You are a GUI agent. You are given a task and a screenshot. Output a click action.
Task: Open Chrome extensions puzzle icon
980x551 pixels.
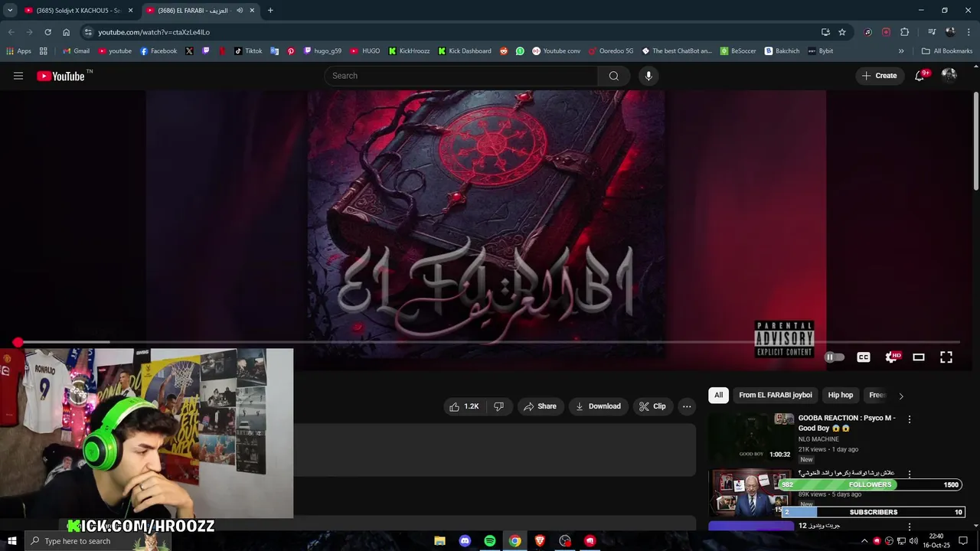[904, 32]
